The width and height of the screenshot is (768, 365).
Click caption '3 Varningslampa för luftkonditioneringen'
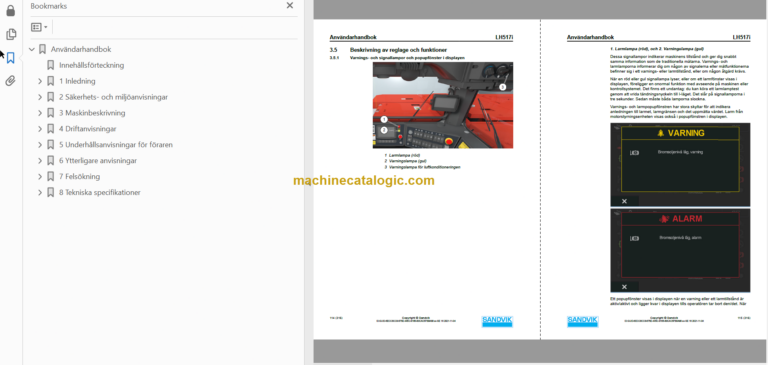click(422, 167)
